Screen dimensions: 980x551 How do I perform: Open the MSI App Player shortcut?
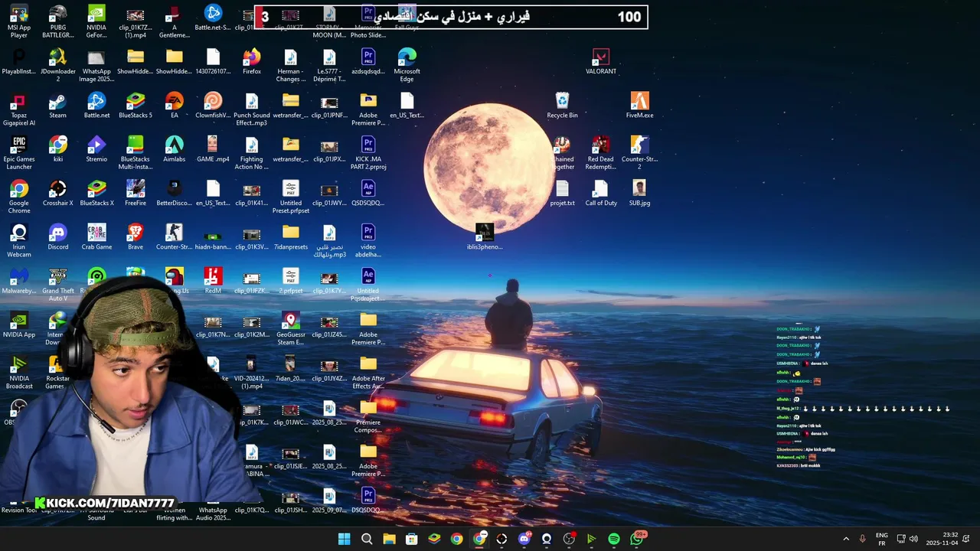click(19, 21)
